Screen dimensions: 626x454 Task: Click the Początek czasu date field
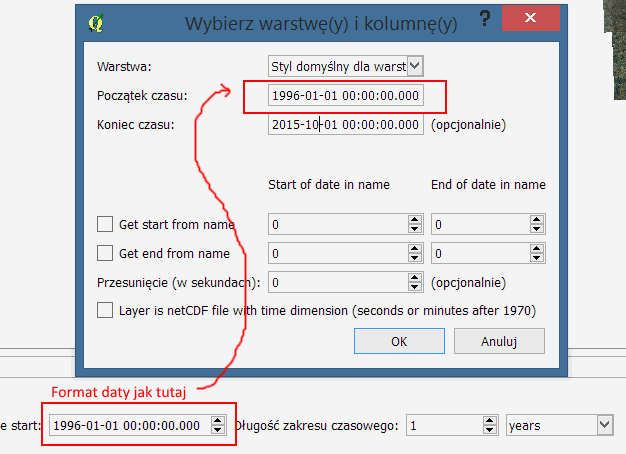[345, 95]
